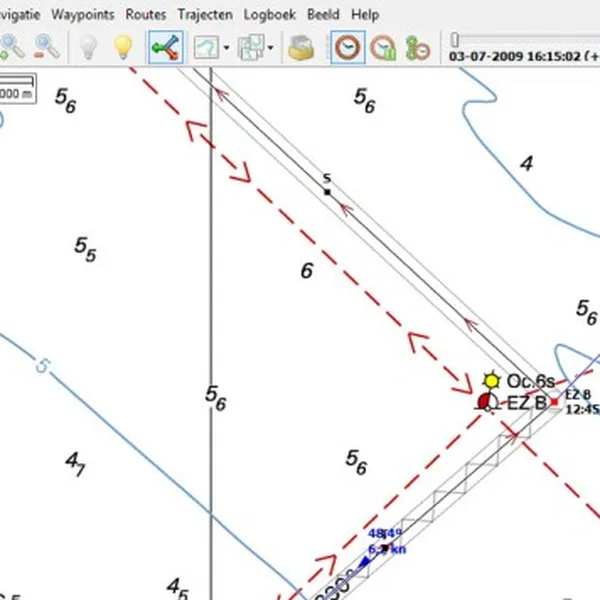Enable the bright yellow lightbulb day mode
Viewport: 600px width, 600px height.
tap(122, 46)
